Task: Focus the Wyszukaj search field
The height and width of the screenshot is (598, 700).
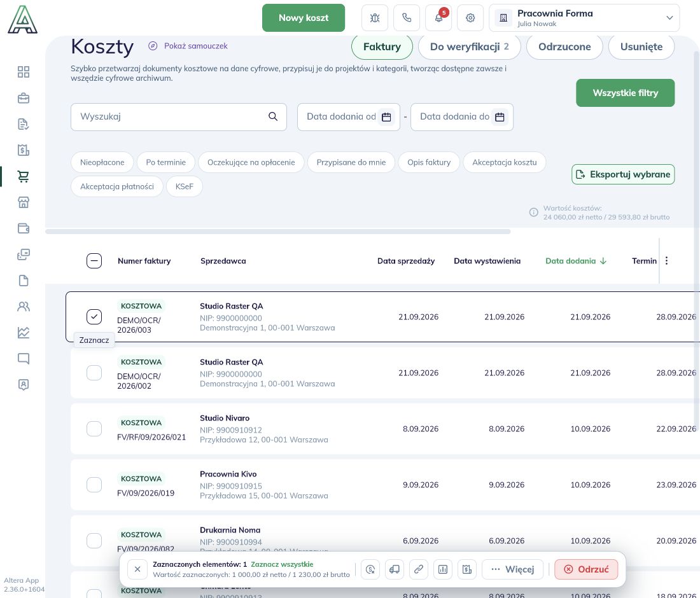Action: click(179, 117)
